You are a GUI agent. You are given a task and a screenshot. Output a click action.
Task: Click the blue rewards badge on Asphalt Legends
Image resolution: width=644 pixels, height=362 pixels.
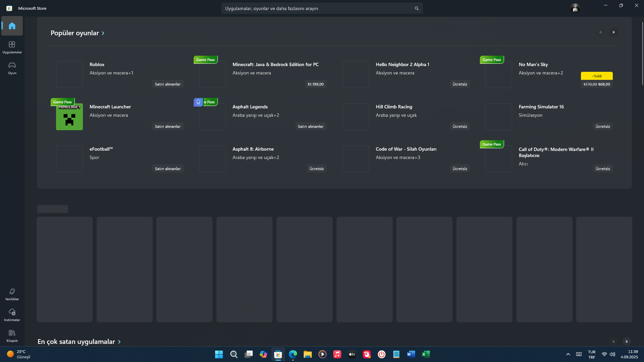click(198, 102)
